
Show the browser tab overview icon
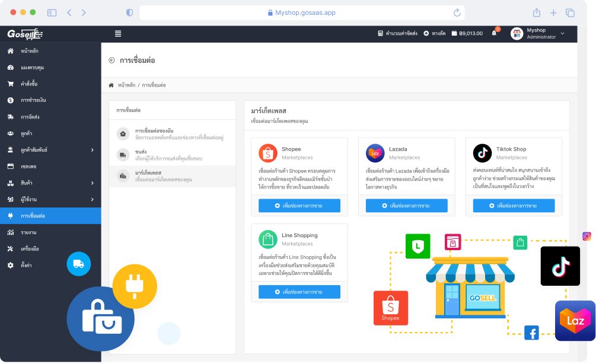pyautogui.click(x=570, y=13)
